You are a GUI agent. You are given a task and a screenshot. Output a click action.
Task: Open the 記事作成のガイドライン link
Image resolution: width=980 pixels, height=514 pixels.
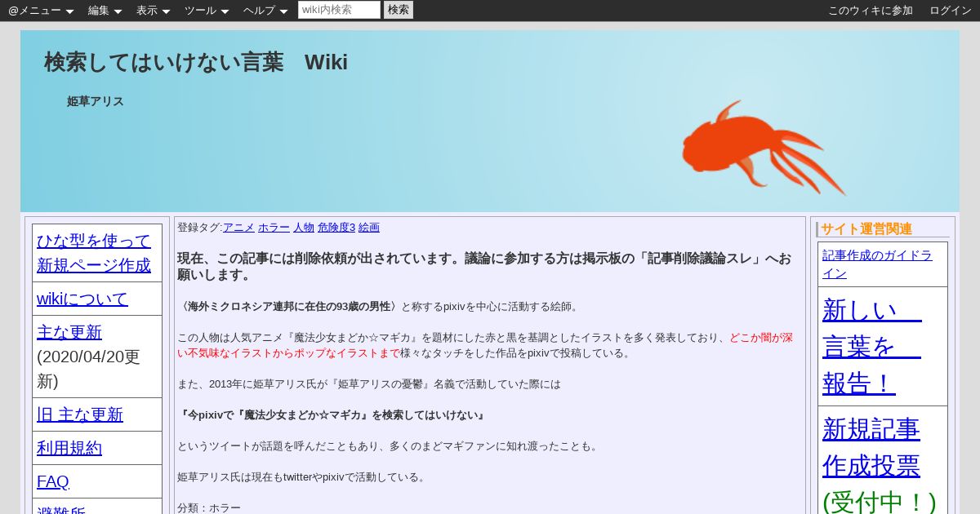point(877,264)
